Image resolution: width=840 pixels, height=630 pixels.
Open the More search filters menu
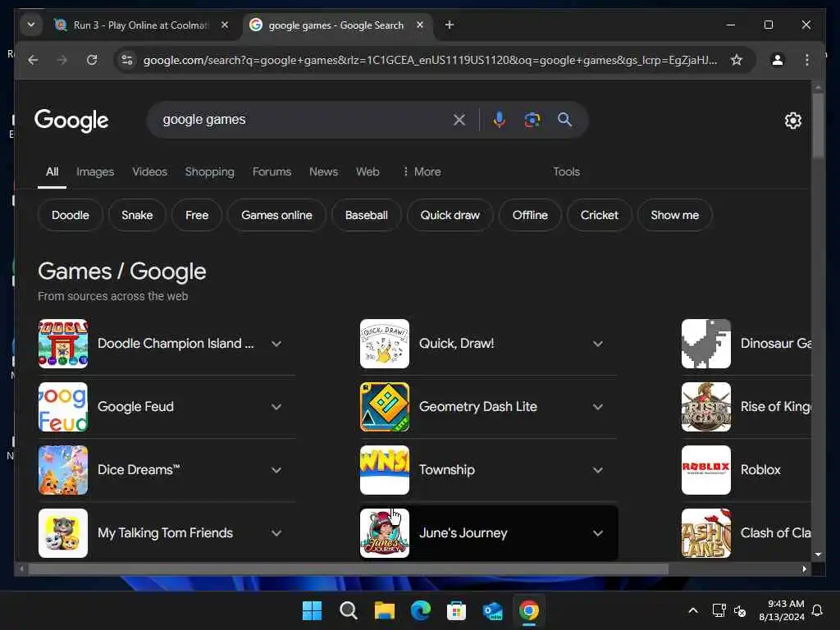click(x=422, y=172)
